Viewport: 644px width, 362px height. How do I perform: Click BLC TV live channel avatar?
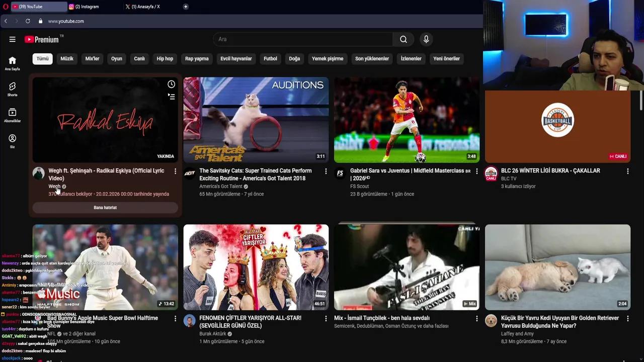491,174
